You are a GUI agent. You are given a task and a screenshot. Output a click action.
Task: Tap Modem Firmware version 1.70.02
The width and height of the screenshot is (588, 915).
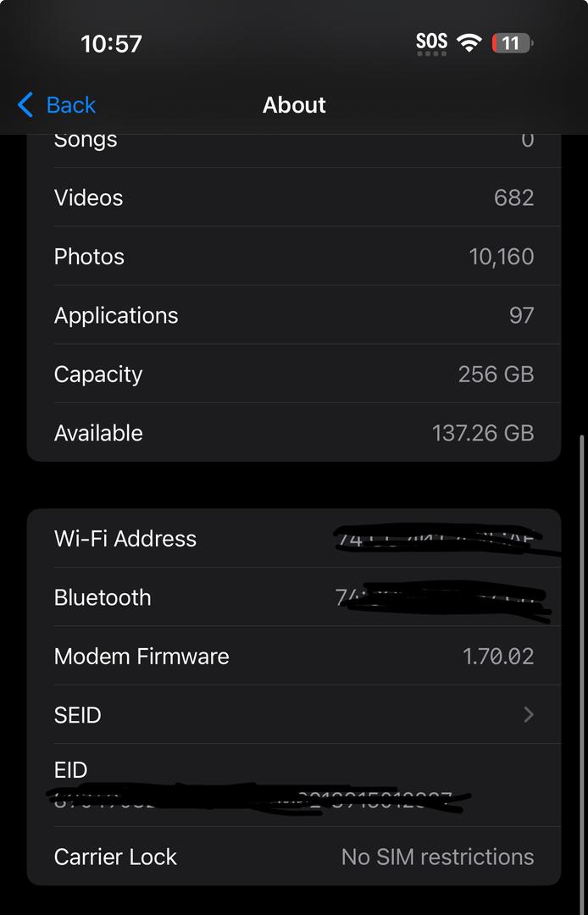pos(498,657)
